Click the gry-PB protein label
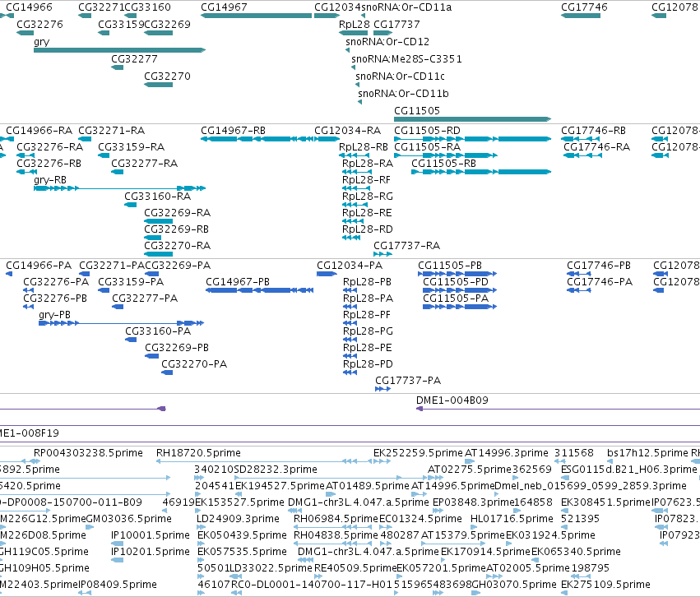Image resolution: width=700 pixels, height=597 pixels. point(54,315)
